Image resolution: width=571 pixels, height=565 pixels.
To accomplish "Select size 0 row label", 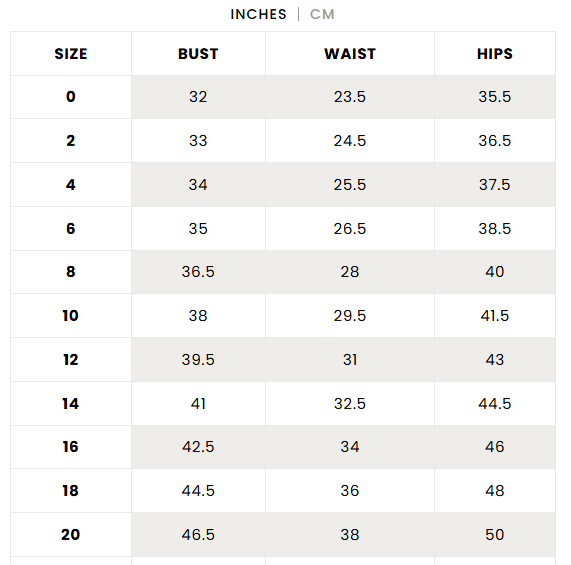I will pyautogui.click(x=71, y=97).
